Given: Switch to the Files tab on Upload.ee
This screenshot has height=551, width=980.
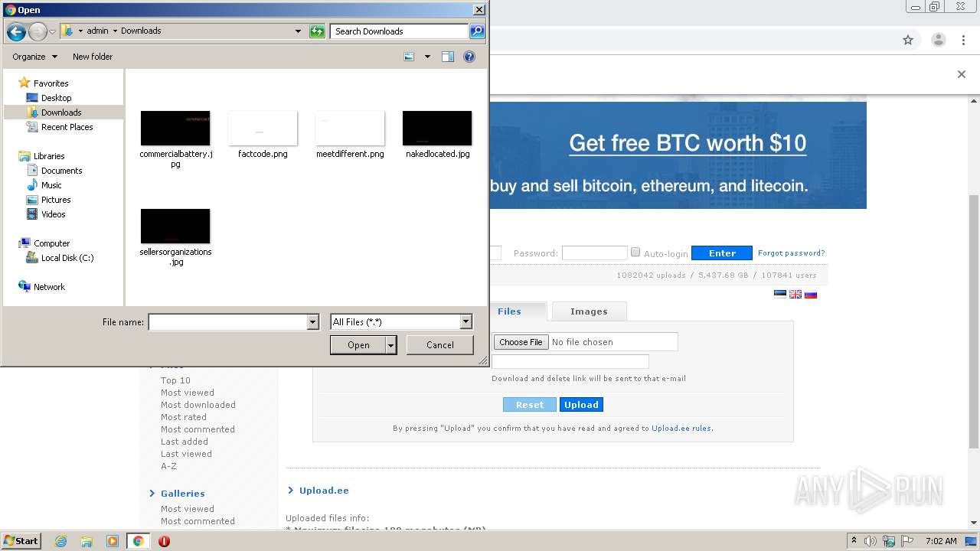Looking at the screenshot, I should (509, 311).
